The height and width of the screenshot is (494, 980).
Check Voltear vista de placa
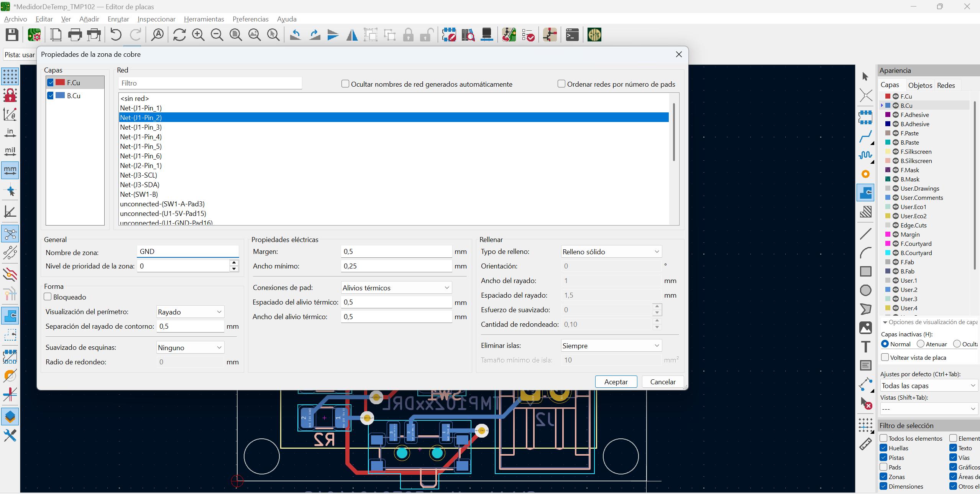click(885, 357)
